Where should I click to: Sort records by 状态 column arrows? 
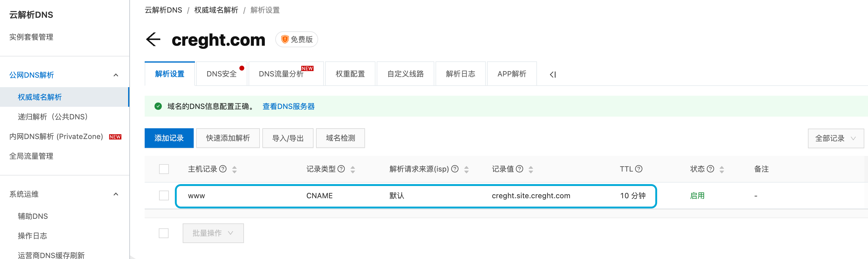(x=721, y=169)
